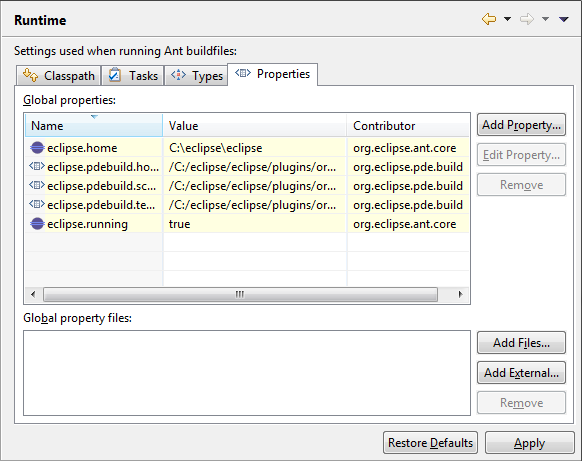Sort by the Name column header
The height and width of the screenshot is (461, 582).
point(94,125)
